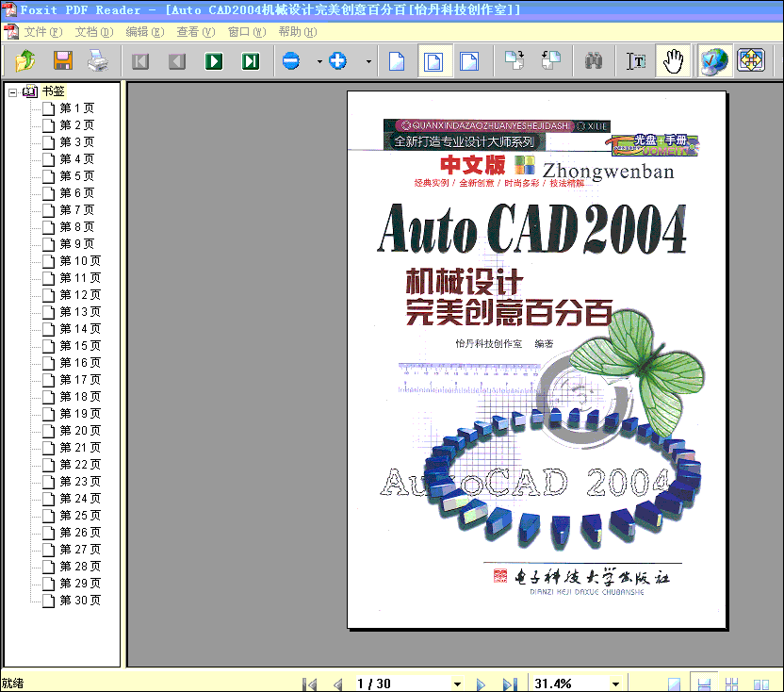Status bar last page blue arrow
This screenshot has width=784, height=692.
510,684
